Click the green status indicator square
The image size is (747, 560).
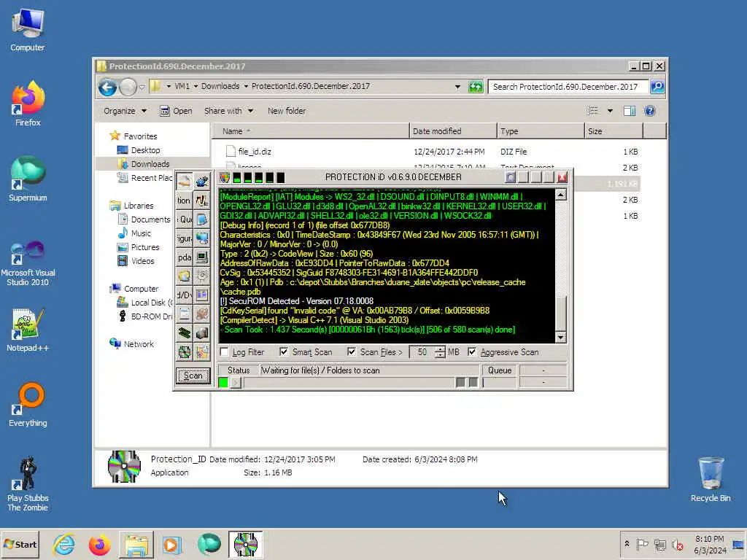pos(223,382)
